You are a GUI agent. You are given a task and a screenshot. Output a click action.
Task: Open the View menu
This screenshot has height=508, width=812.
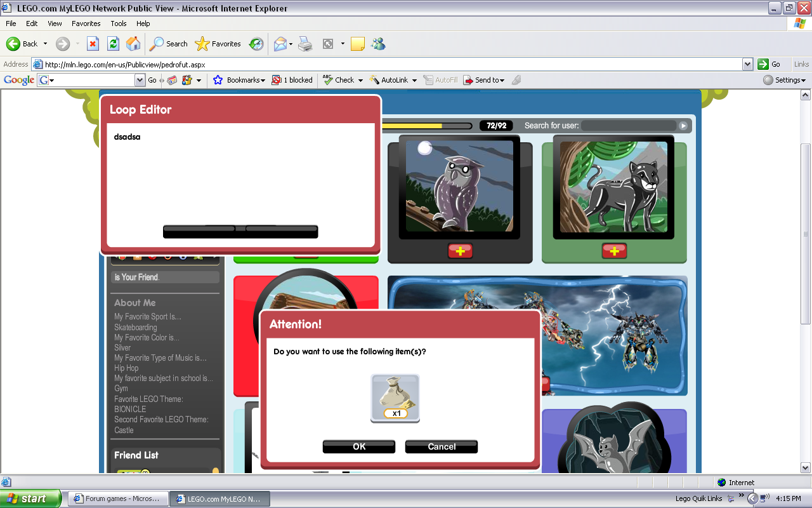55,23
